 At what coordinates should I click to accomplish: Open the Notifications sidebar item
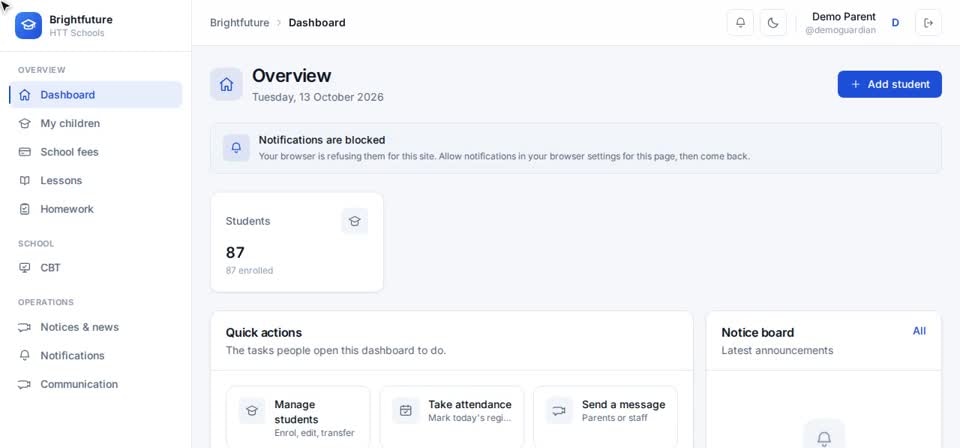point(96,356)
